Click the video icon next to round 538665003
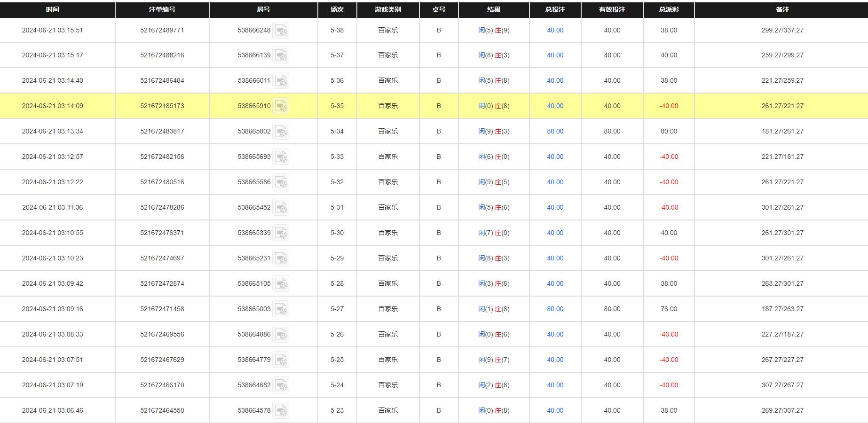Viewport: 868px width, 423px height. coord(282,310)
